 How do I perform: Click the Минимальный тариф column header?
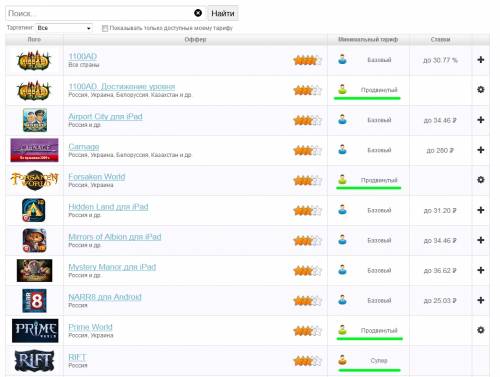[x=368, y=39]
